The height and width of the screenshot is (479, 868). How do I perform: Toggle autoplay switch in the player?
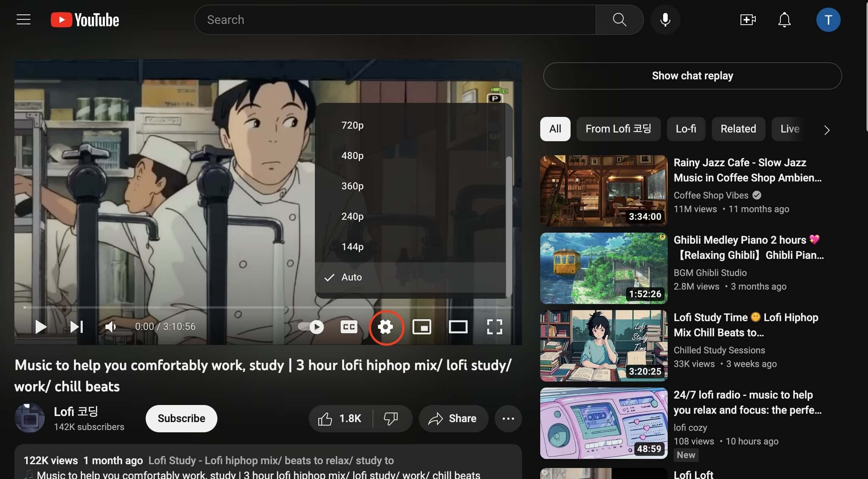pos(310,327)
